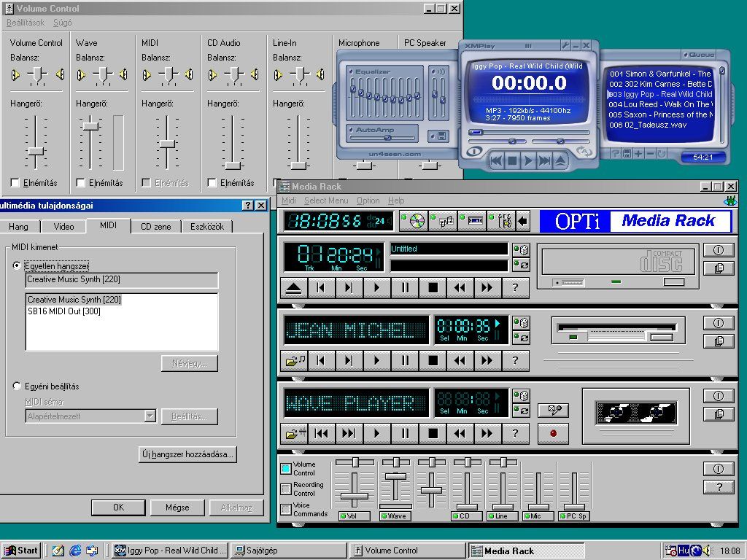Image resolution: width=747 pixels, height=560 pixels.
Task: Toggle the mixer module button in Media Rack
Action: pos(501,222)
